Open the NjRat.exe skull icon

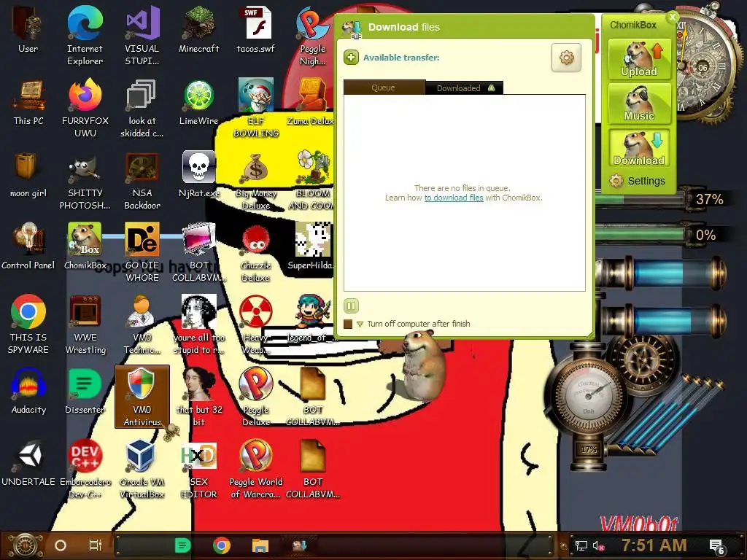pyautogui.click(x=199, y=174)
